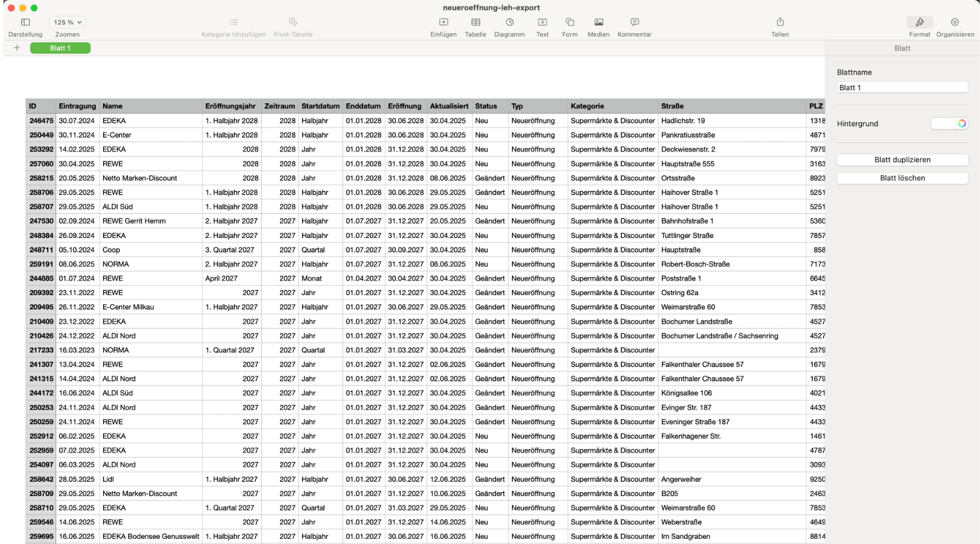Click Kategorie hinzufügen toolbar icon
Screen dimensions: 980x544
(233, 22)
